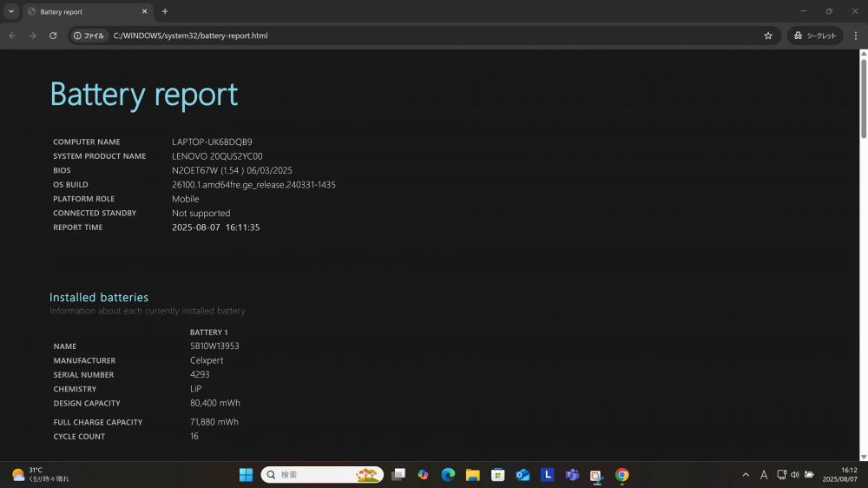This screenshot has width=868, height=488.
Task: Click the scrollbar down arrow
Action: click(x=863, y=457)
